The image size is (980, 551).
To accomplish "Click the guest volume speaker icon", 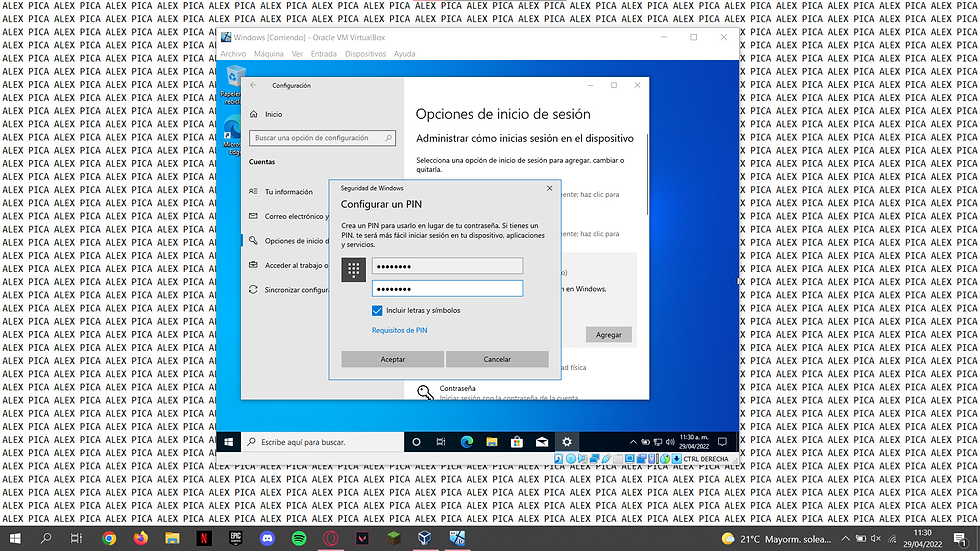I will pyautogui.click(x=670, y=442).
